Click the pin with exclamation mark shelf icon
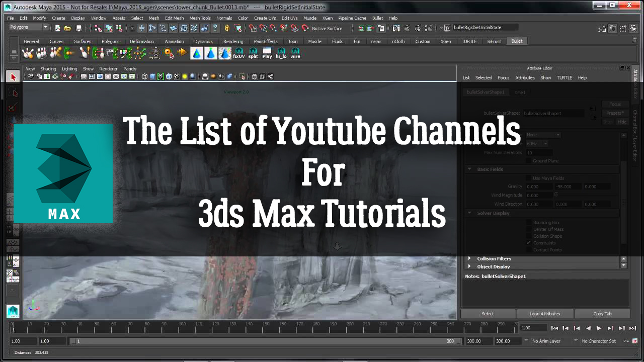 (x=84, y=53)
